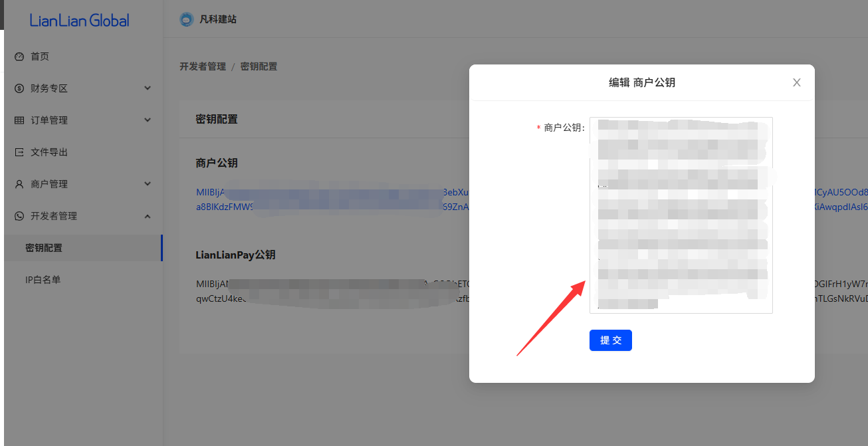
Task: Expand the 订单管理 submenu chevron
Action: (x=148, y=120)
